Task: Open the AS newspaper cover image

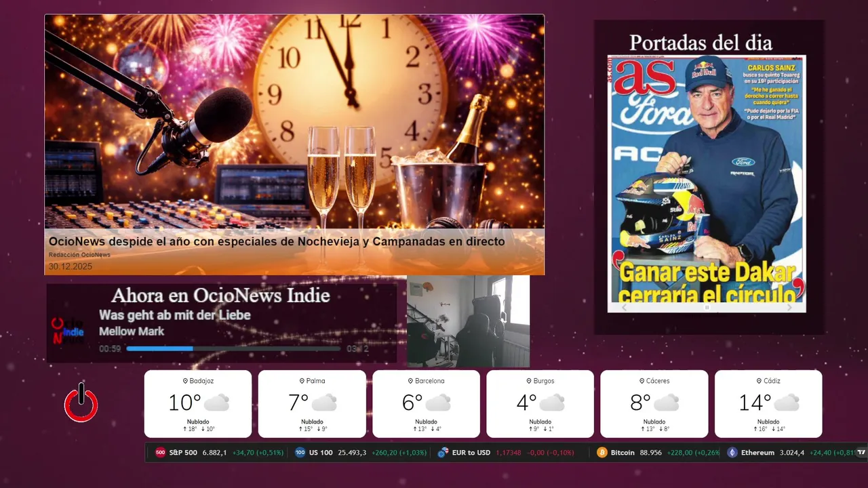Action: [707, 178]
